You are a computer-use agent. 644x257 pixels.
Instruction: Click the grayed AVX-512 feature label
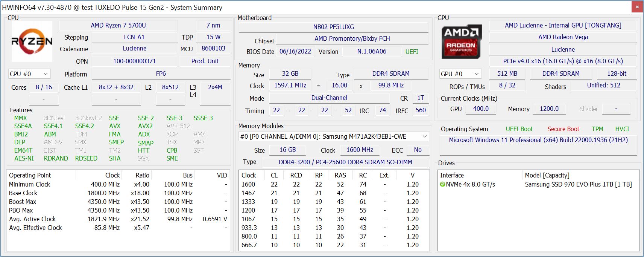pyautogui.click(x=178, y=126)
